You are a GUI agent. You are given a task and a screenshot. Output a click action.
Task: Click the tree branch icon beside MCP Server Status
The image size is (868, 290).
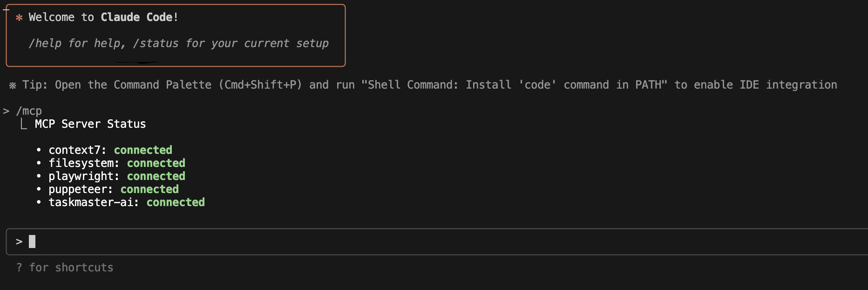(x=24, y=124)
